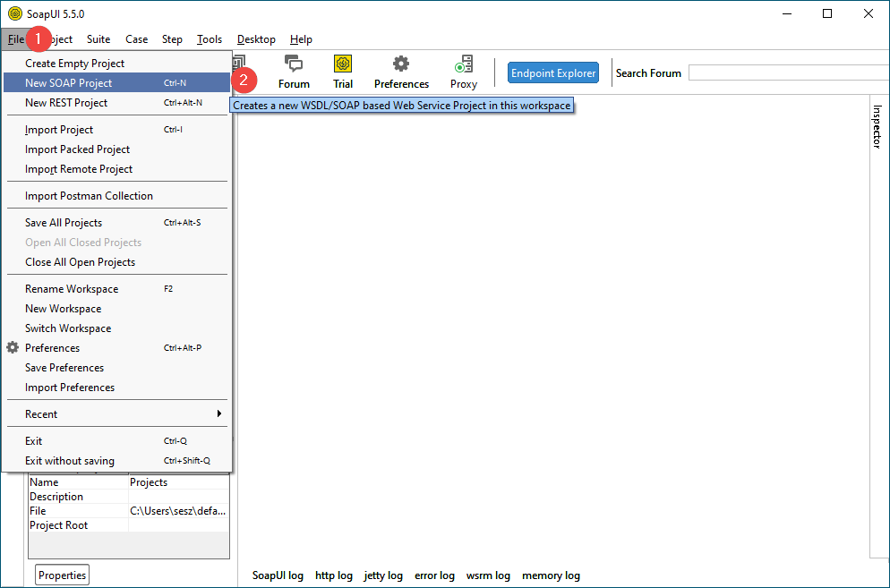Open the Inspector side tab
Screen dimensions: 890x588
tap(877, 126)
